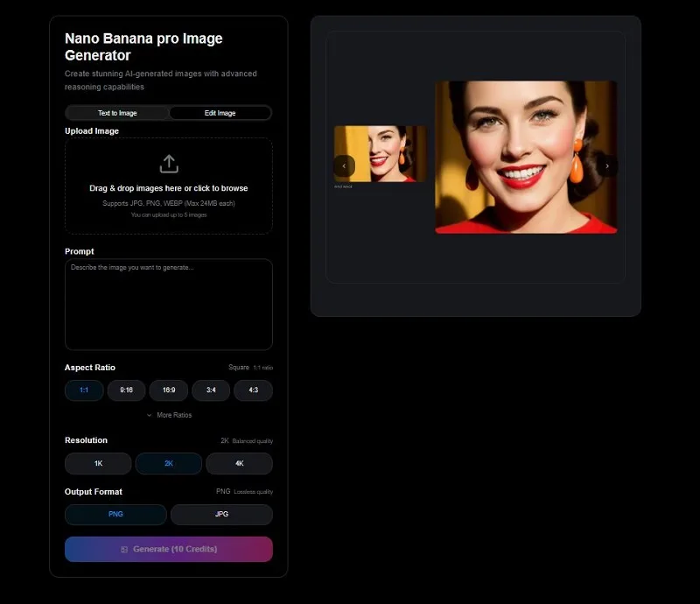Click 'Nano Banana pro Image Generator' heading
Viewport: 700px width, 604px height.
(143, 46)
